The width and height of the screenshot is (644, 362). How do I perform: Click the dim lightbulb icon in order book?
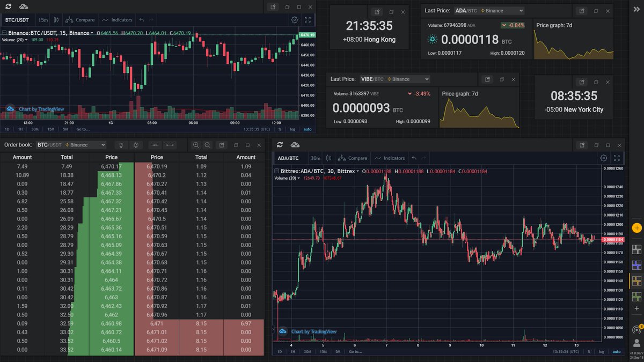coord(121,145)
